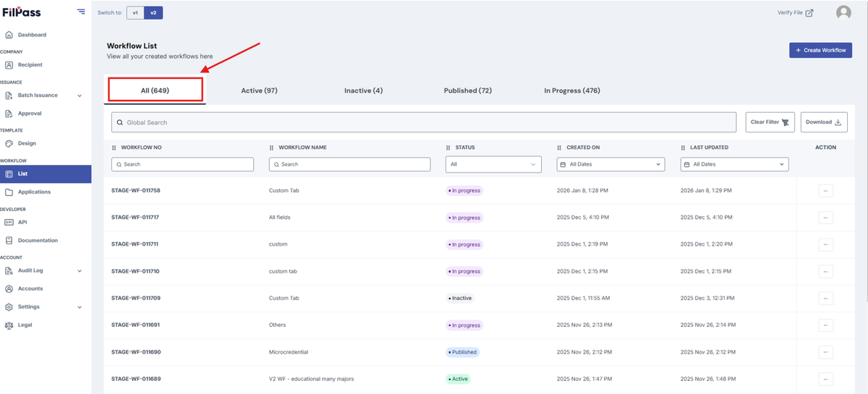
Task: Click the Clear Filter button
Action: (x=770, y=122)
